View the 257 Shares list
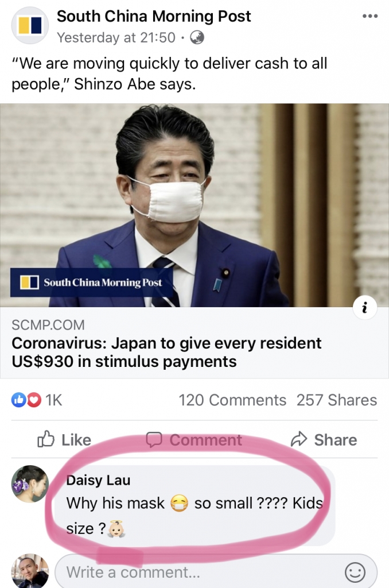 tap(337, 400)
